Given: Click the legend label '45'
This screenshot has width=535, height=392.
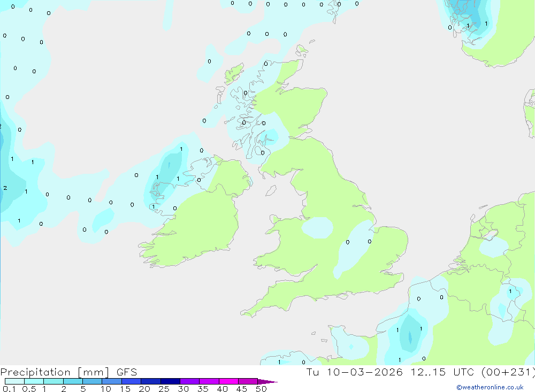Looking at the screenshot, I should pos(242,389).
